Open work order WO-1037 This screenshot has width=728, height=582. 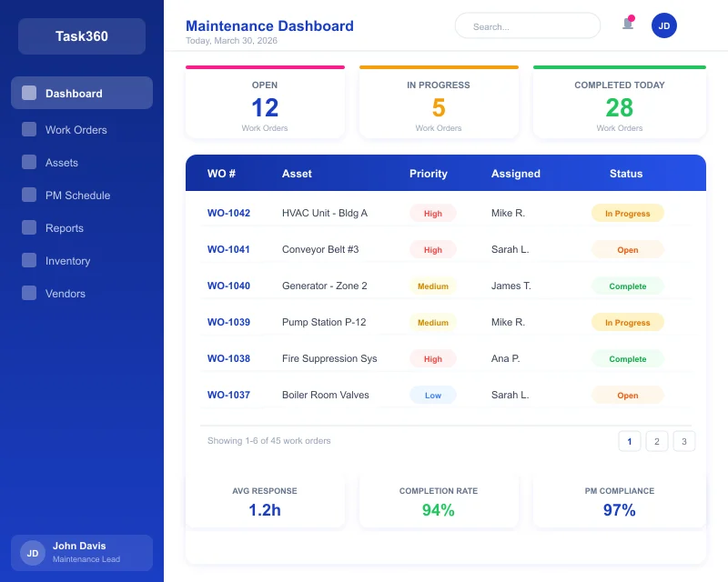[228, 395]
